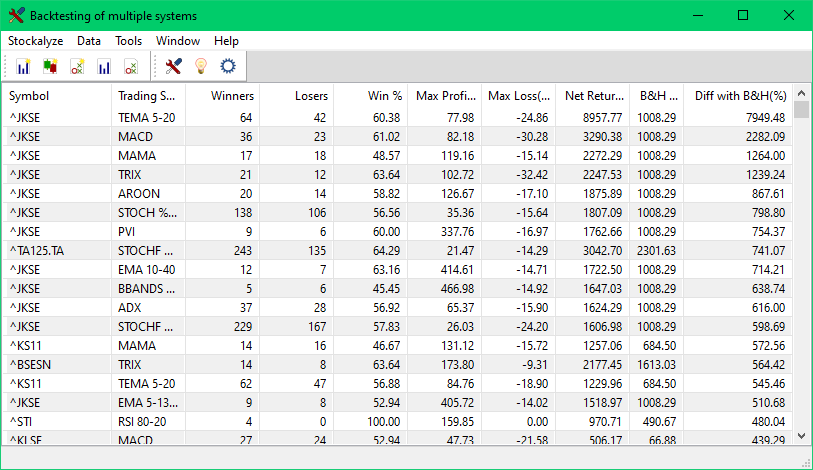This screenshot has height=470, width=813.
Task: Open the Tools menu
Action: coord(128,41)
